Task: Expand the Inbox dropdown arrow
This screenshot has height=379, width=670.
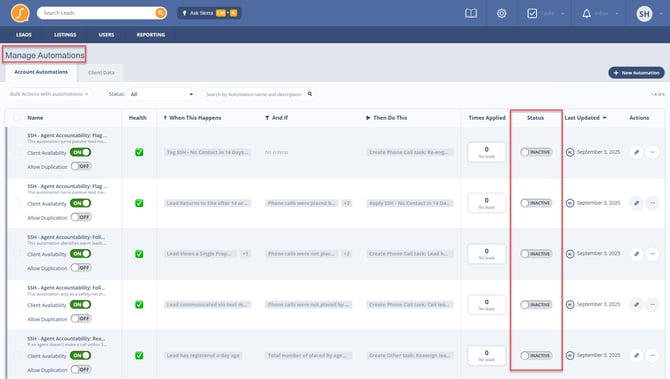Action: (x=617, y=14)
